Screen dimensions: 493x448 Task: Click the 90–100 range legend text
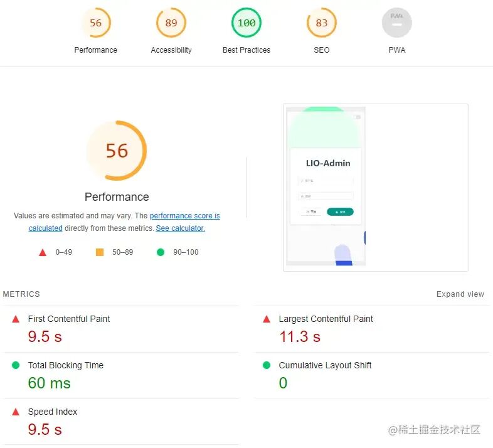(x=186, y=252)
